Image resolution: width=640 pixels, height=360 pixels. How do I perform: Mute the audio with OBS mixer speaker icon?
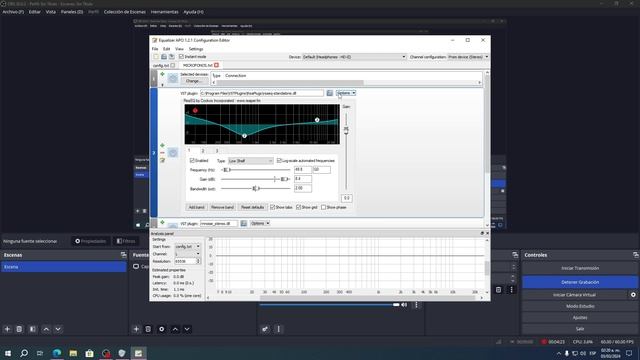[404, 305]
